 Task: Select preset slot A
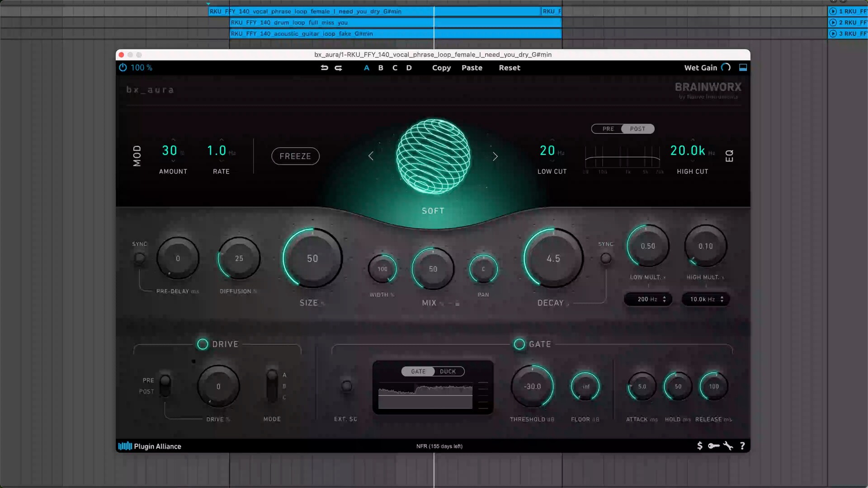[367, 68]
